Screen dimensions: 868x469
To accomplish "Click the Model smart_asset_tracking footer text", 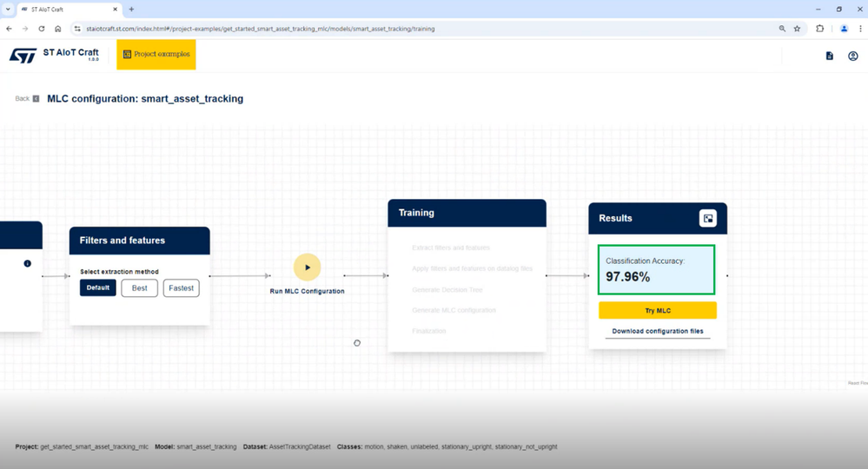I will point(195,447).
